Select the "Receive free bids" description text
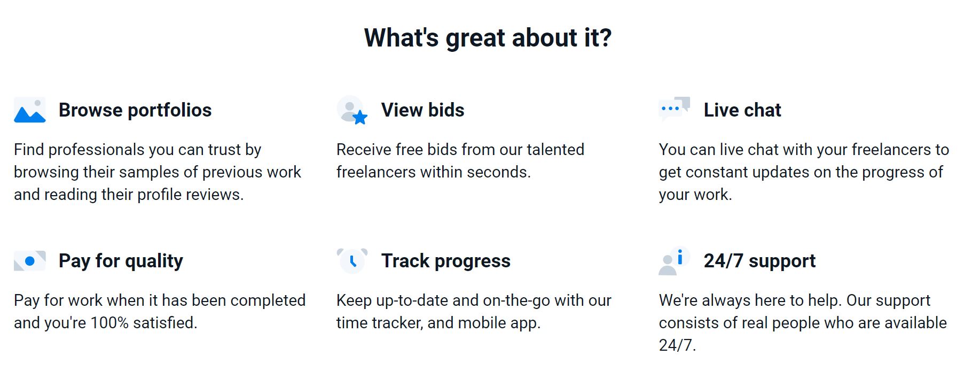 (460, 161)
